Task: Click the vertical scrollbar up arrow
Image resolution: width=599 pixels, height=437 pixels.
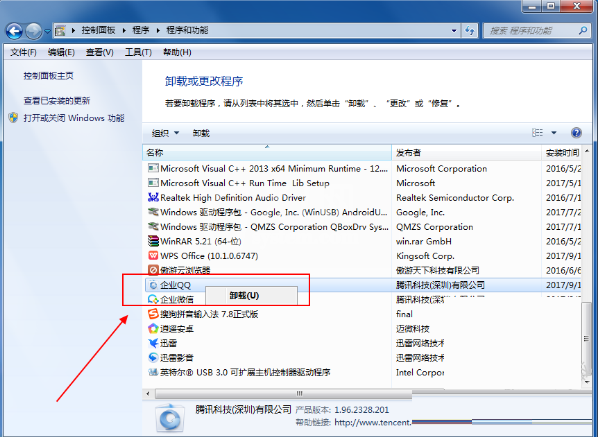Action: (586, 152)
